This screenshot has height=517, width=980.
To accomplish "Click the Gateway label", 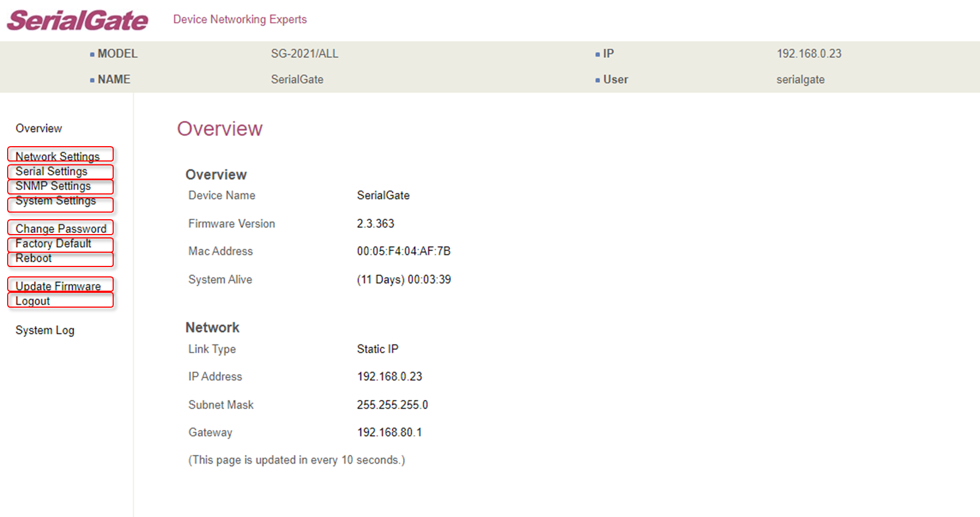I will pos(210,432).
